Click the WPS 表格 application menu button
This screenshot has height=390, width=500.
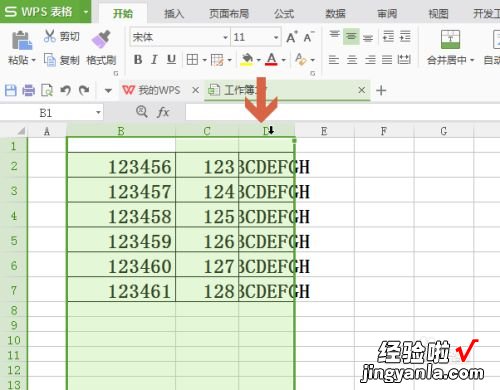(x=45, y=11)
